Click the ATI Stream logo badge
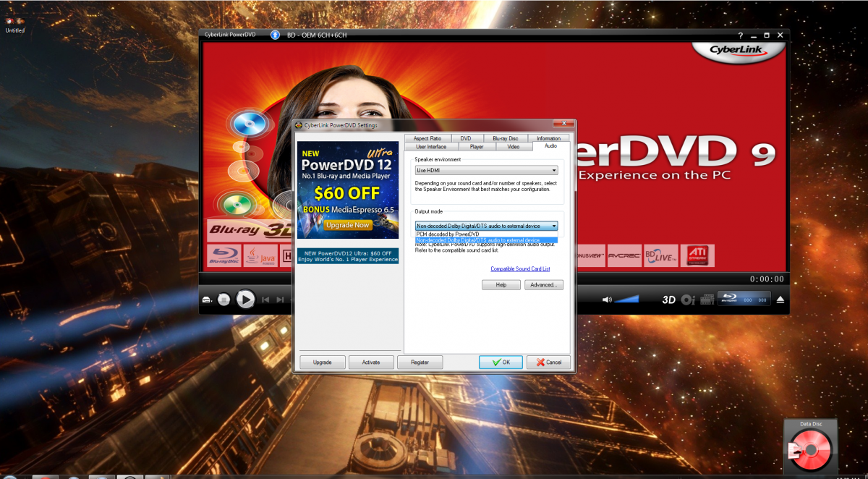Image resolution: width=868 pixels, height=479 pixels. pyautogui.click(x=697, y=255)
